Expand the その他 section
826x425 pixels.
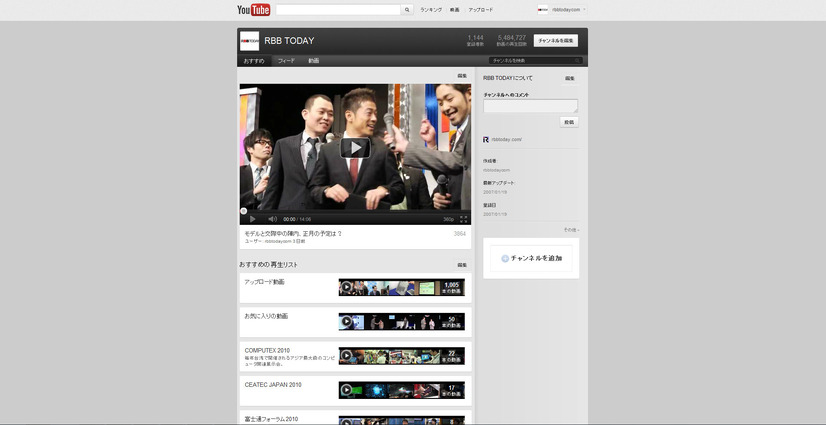click(x=571, y=230)
